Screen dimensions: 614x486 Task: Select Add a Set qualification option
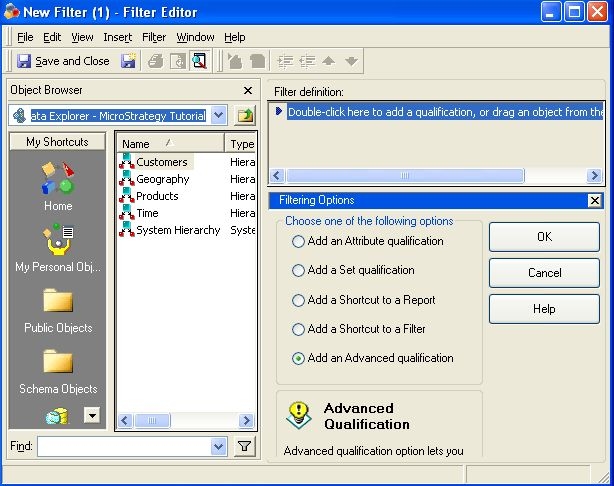pos(298,270)
